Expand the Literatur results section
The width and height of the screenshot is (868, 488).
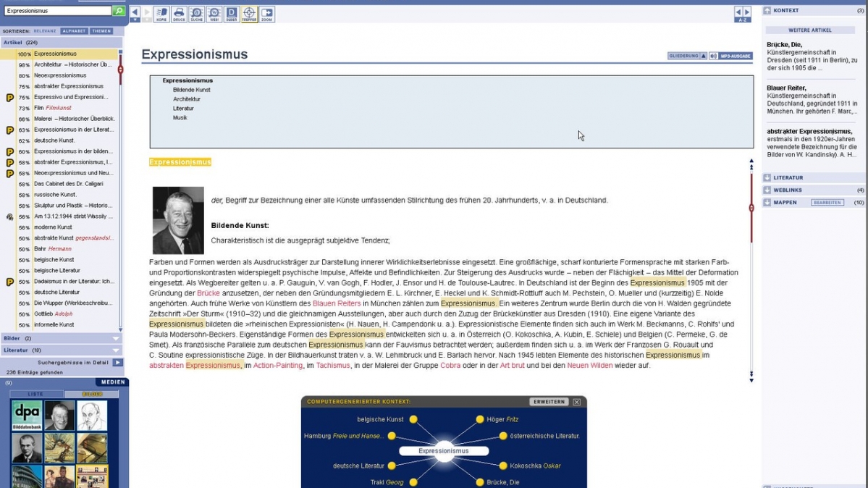point(115,350)
